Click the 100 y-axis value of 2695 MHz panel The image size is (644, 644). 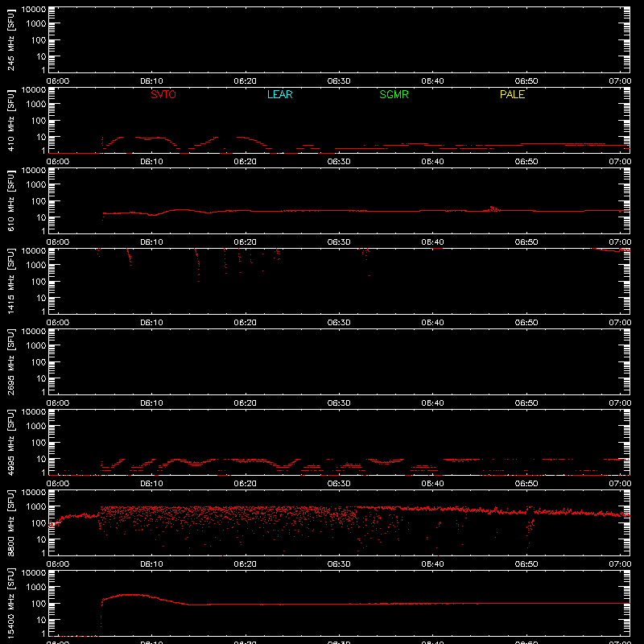click(39, 362)
